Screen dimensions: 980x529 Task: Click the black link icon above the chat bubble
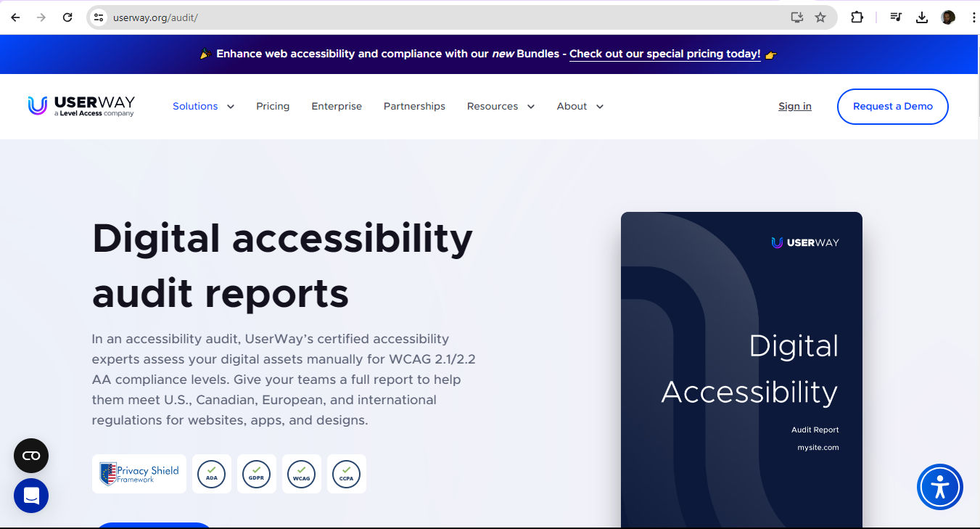pyautogui.click(x=30, y=456)
